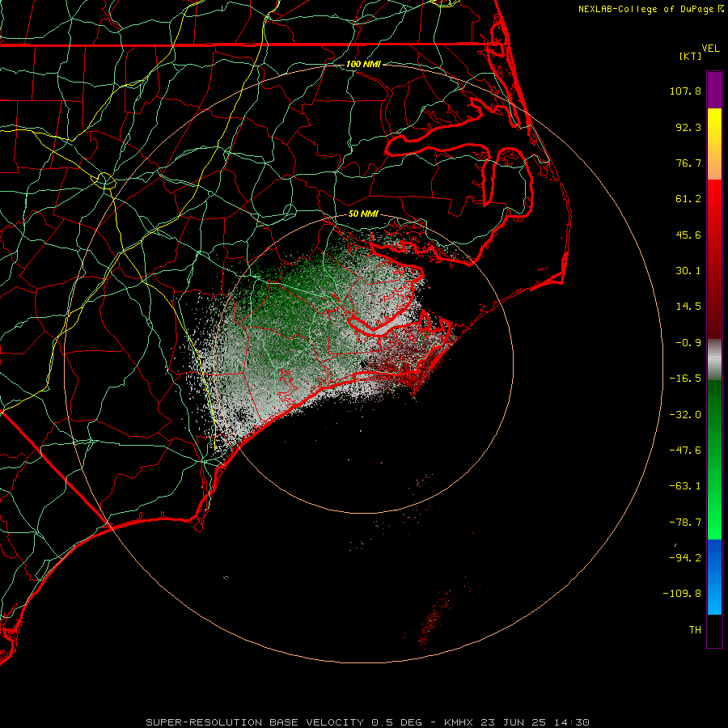Click the offshore red echo streak south
This screenshot has height=728, width=728.
tap(434, 617)
